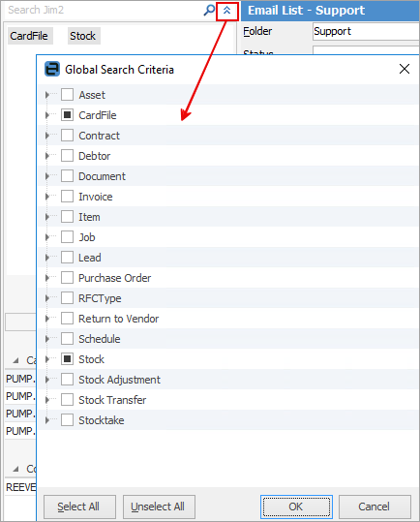
Task: Expand the Purchase Order tree node
Action: pyautogui.click(x=47, y=278)
